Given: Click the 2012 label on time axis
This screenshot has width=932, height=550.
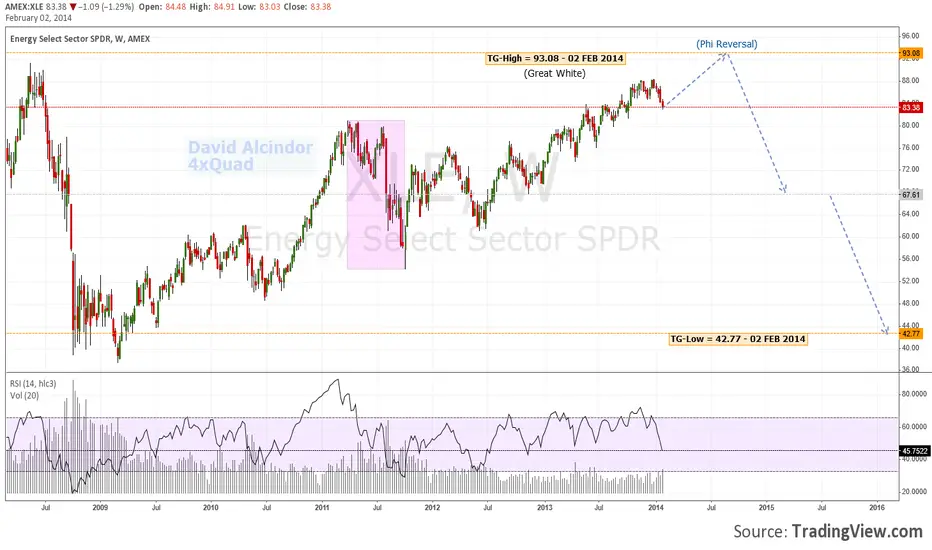Looking at the screenshot, I should 432,507.
